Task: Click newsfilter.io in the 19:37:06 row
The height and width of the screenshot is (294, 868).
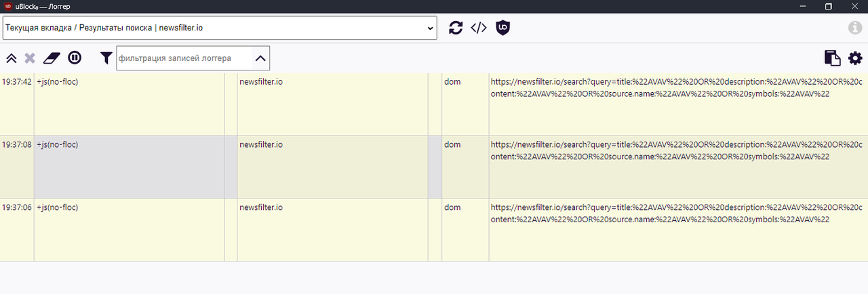Action: pyautogui.click(x=261, y=207)
